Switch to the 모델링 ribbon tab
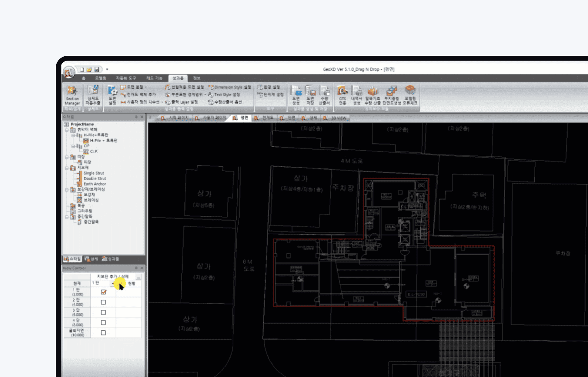Viewport: 588px width, 377px height. coord(100,78)
